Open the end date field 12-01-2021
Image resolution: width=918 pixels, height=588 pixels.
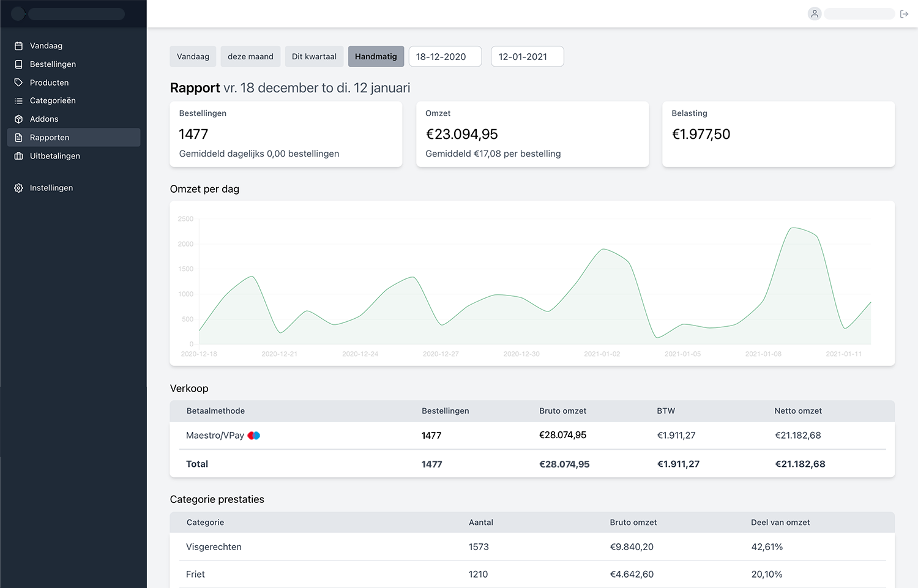[527, 56]
